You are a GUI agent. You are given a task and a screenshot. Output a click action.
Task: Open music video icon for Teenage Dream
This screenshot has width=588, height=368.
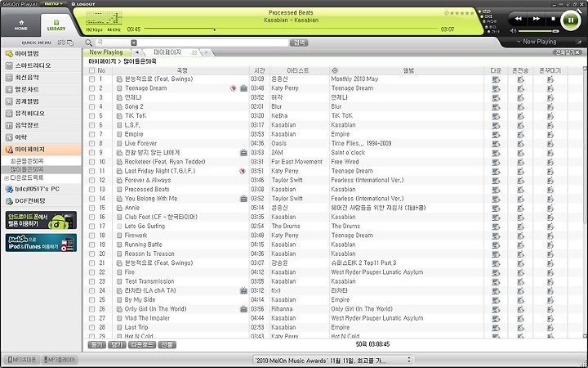(x=243, y=88)
